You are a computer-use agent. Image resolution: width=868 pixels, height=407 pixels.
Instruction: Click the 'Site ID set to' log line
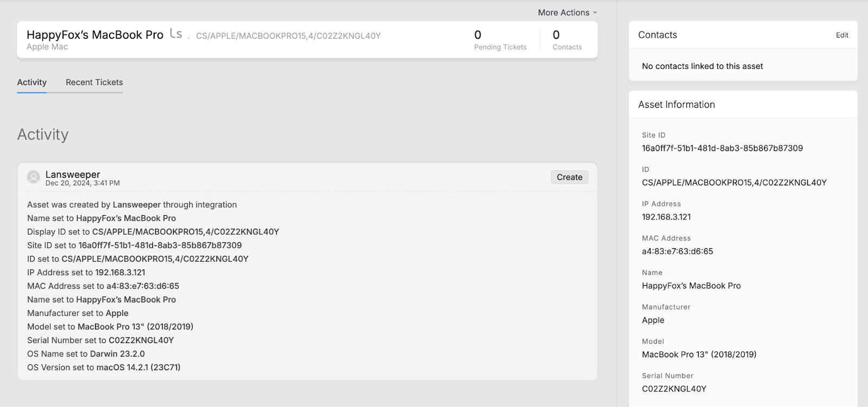click(x=135, y=246)
